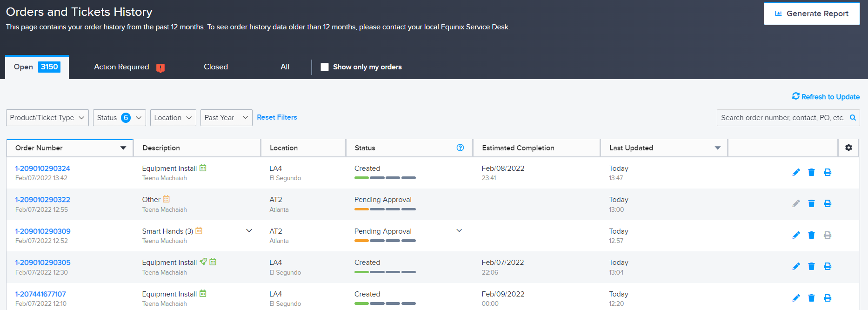Sort by Last Updated column arrow
868x310 pixels.
pos(718,148)
